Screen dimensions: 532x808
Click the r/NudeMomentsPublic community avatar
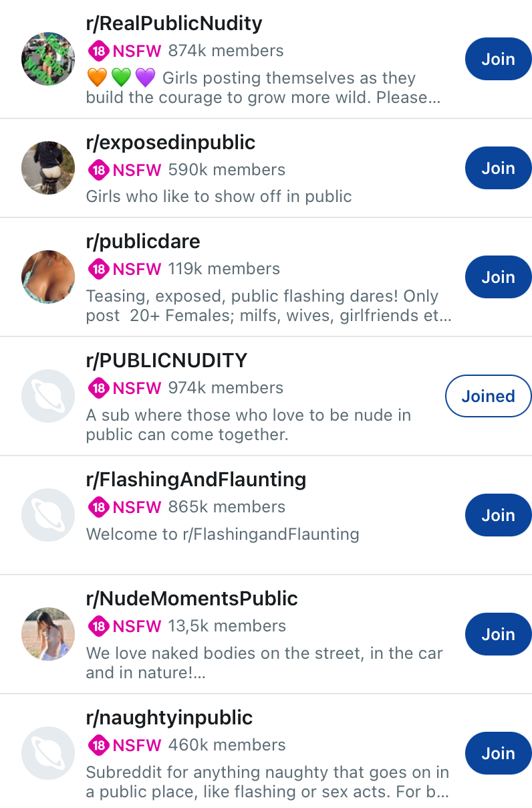click(48, 634)
